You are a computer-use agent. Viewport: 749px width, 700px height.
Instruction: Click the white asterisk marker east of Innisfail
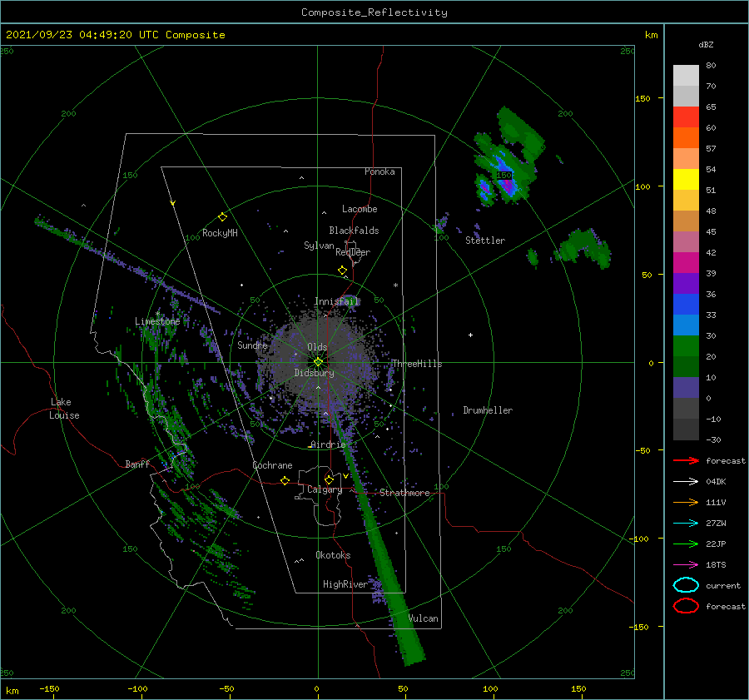(395, 285)
